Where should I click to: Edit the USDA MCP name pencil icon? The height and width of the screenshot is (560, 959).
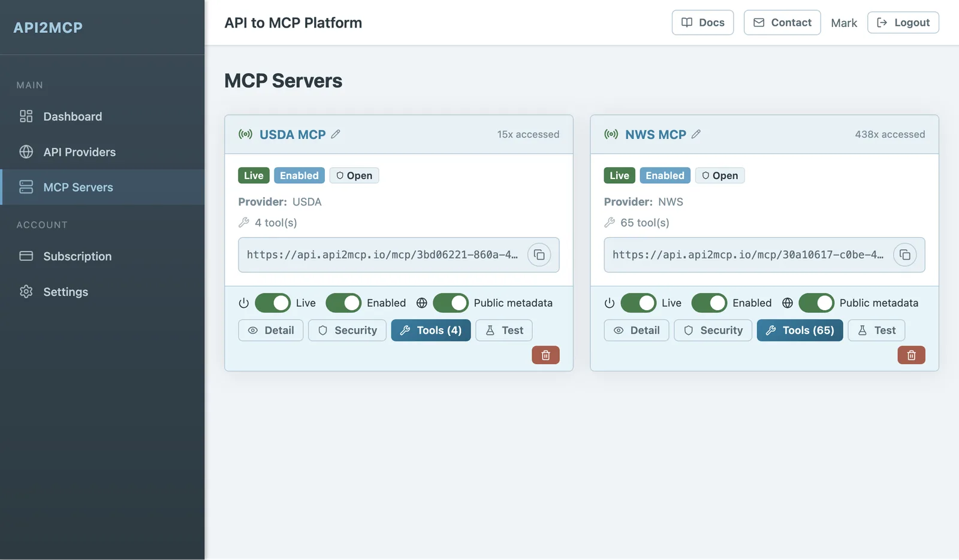[336, 134]
